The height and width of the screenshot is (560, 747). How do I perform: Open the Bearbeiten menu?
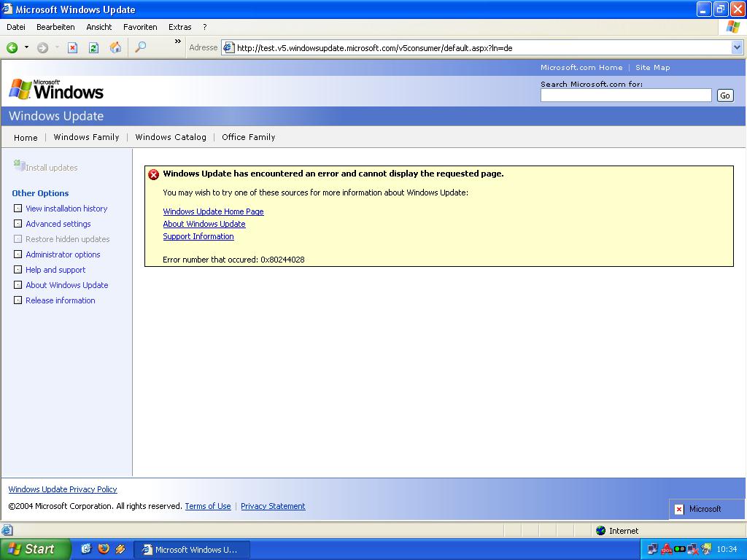point(55,27)
